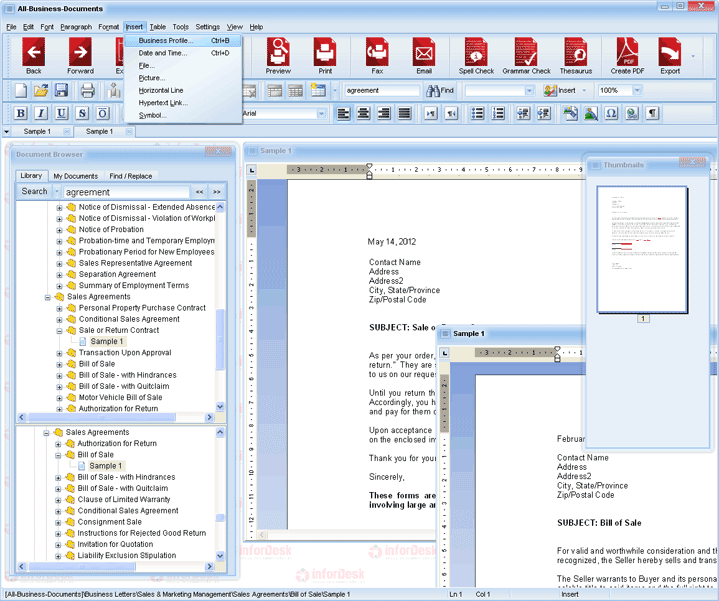Close the first Sample 1 document tab
Screen dimensions: 719x601
pos(66,132)
